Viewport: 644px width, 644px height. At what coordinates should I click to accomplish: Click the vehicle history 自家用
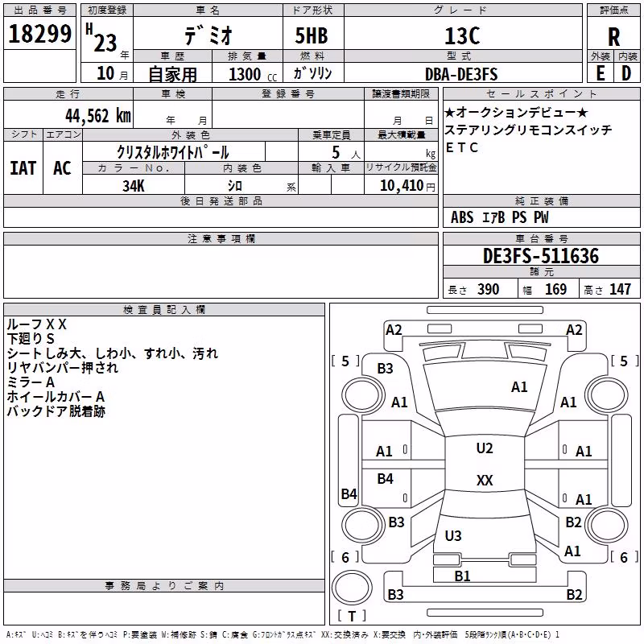click(x=172, y=74)
